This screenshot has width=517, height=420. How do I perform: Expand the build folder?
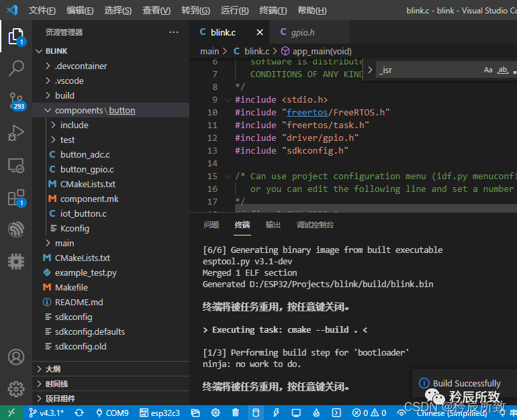64,95
